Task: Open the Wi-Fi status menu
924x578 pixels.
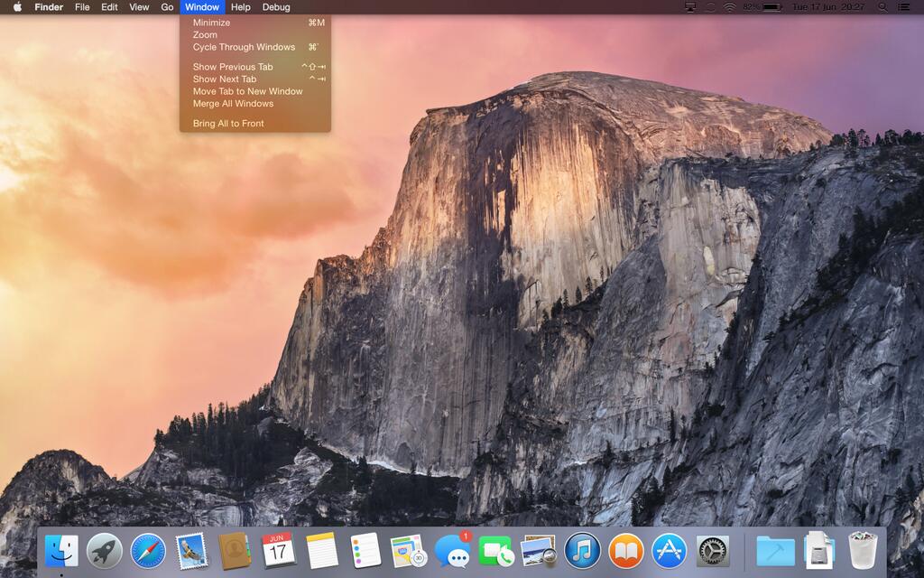Action: (729, 7)
